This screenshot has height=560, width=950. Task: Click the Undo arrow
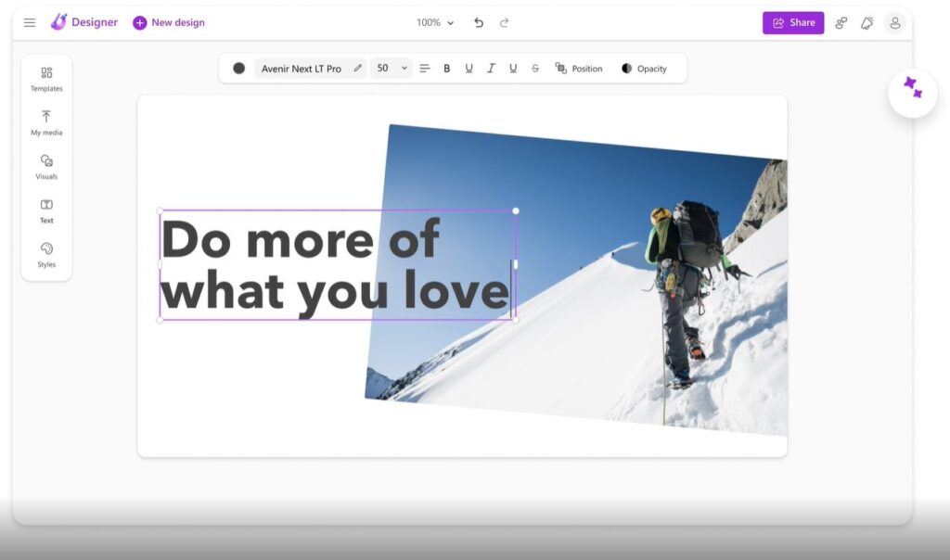tap(479, 22)
